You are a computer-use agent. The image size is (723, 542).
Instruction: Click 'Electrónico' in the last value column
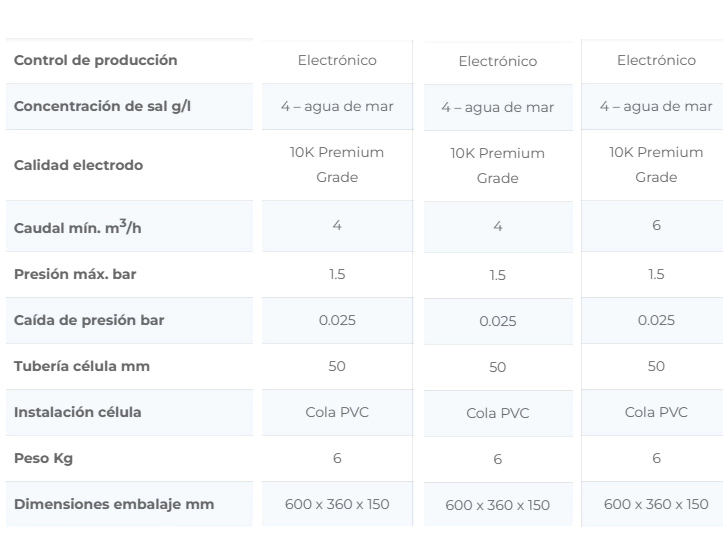(656, 60)
